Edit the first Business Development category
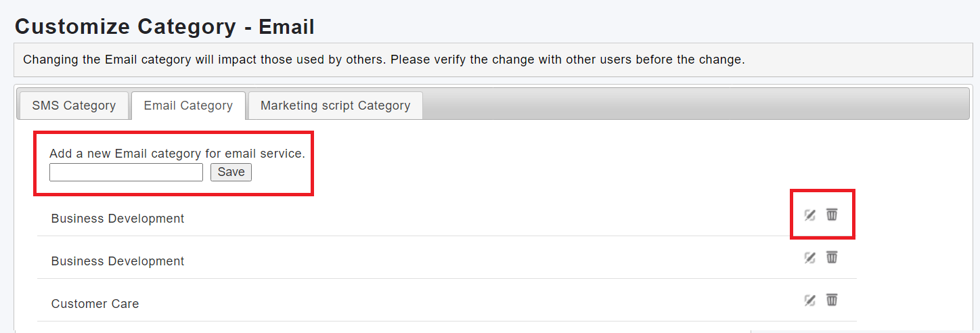Screen dimensions: 980x333 click(x=809, y=215)
